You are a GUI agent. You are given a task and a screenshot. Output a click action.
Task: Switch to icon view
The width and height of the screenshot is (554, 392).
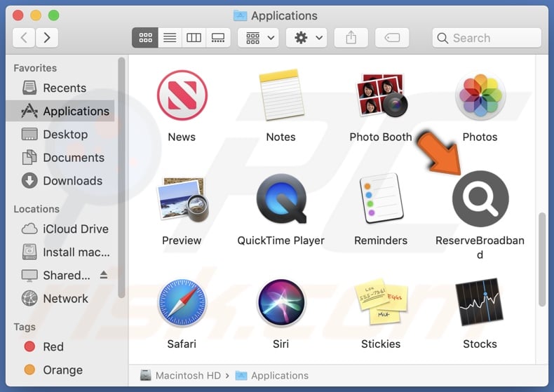(x=145, y=37)
